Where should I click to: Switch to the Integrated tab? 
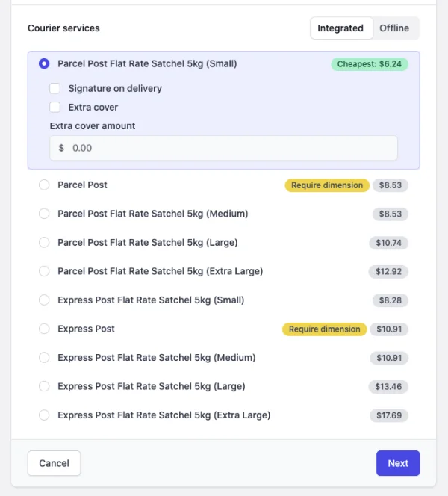(340, 28)
